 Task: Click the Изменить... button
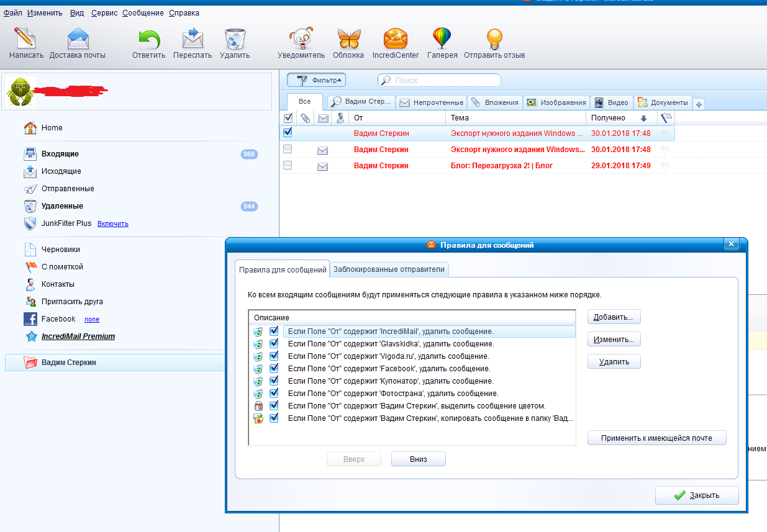614,340
